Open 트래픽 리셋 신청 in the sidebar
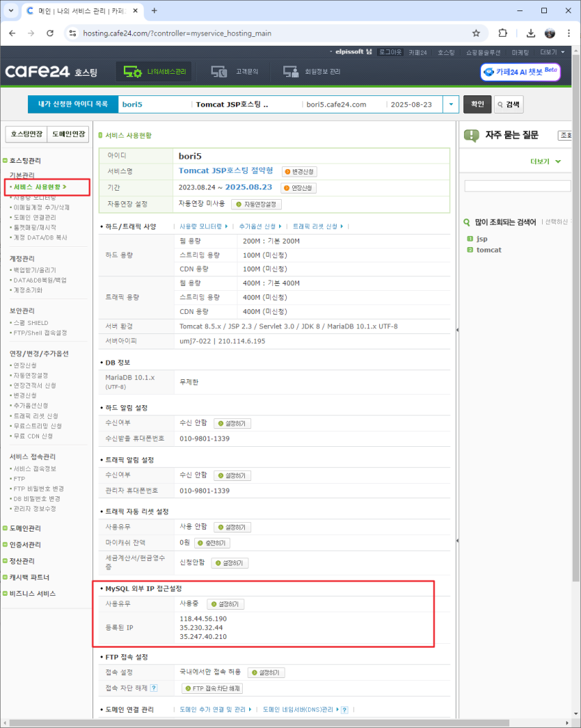 click(35, 416)
